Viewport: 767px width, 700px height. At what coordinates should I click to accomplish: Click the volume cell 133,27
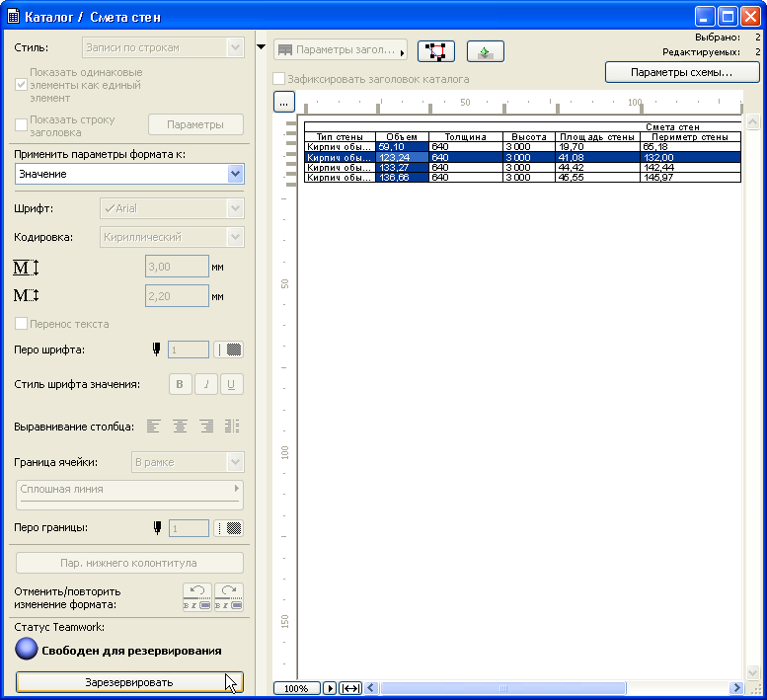point(402,167)
